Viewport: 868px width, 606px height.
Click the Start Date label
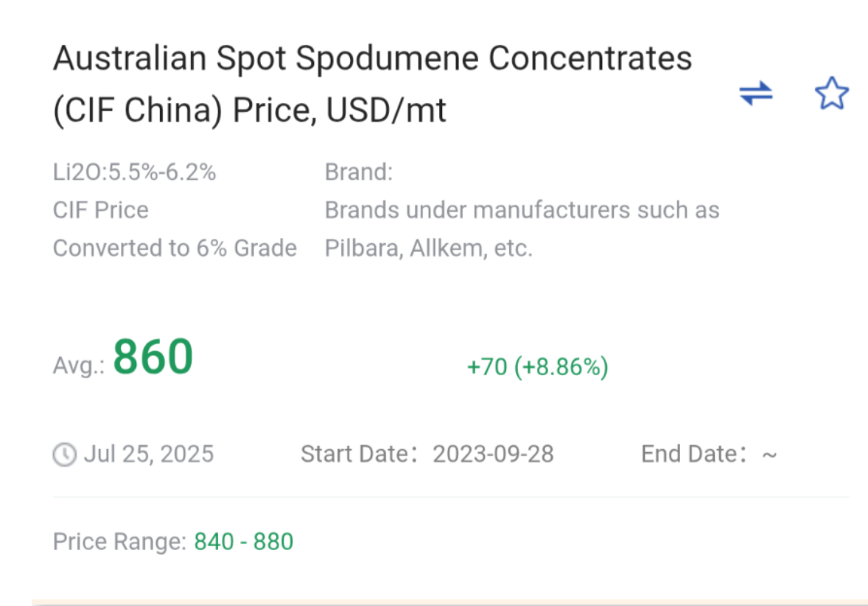pos(358,454)
